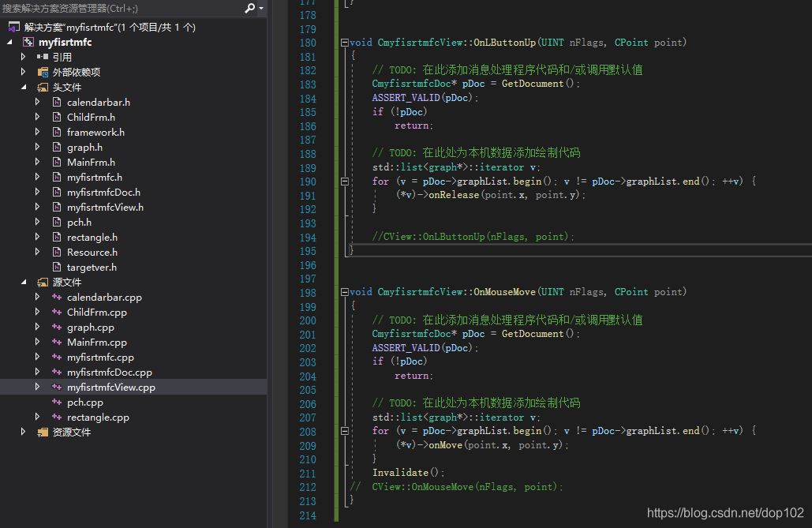Open the search options dropdown arrow

coord(261,9)
